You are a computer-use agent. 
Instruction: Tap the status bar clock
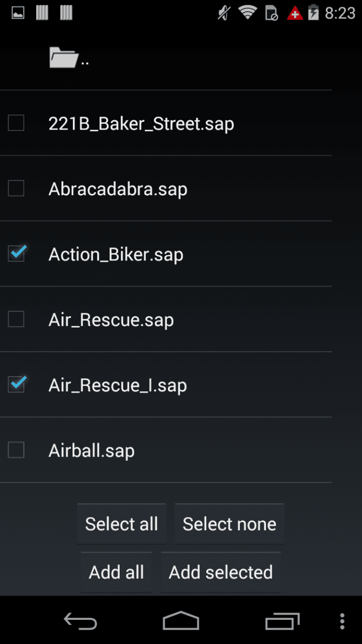tap(340, 13)
